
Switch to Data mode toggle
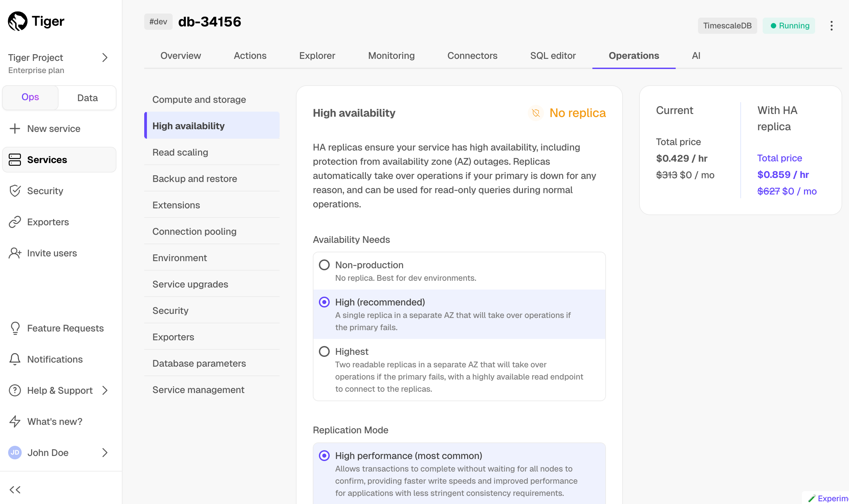(x=87, y=98)
